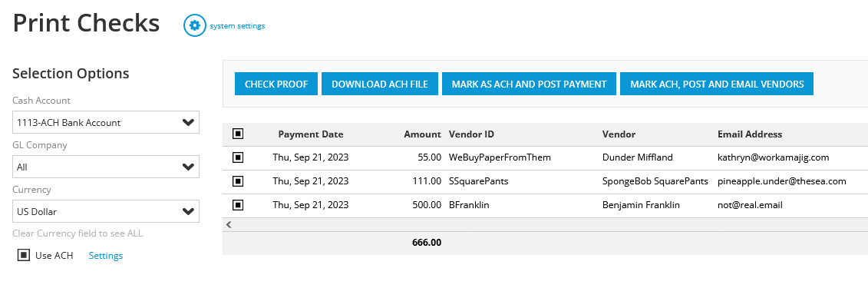Open the GL Company dropdown

coord(106,167)
